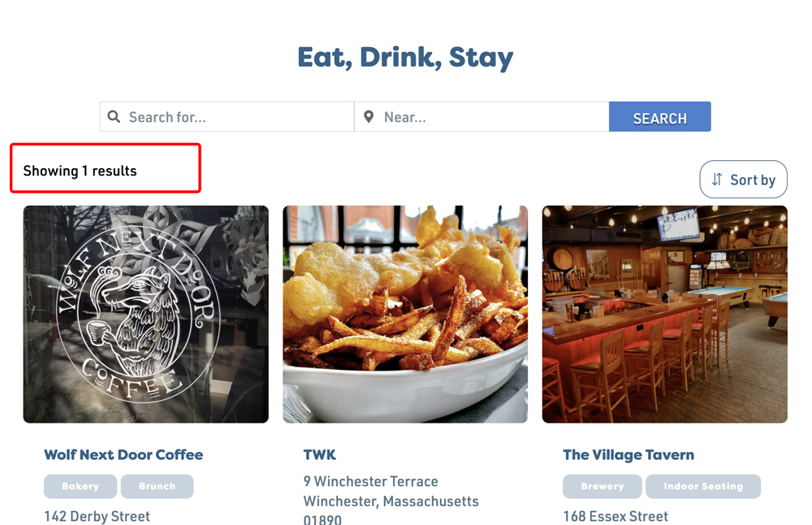This screenshot has height=525, width=812.
Task: Click the Showing 1 results text
Action: click(x=80, y=171)
